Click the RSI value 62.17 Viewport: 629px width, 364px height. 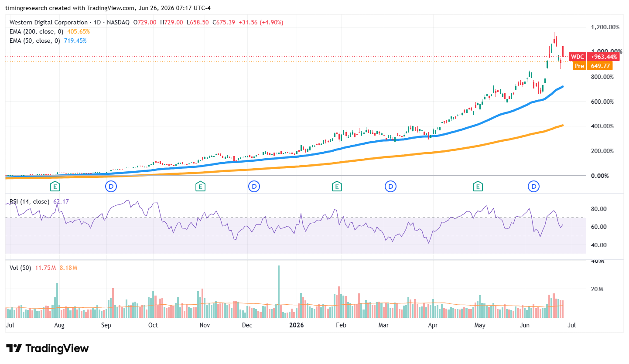pos(61,201)
